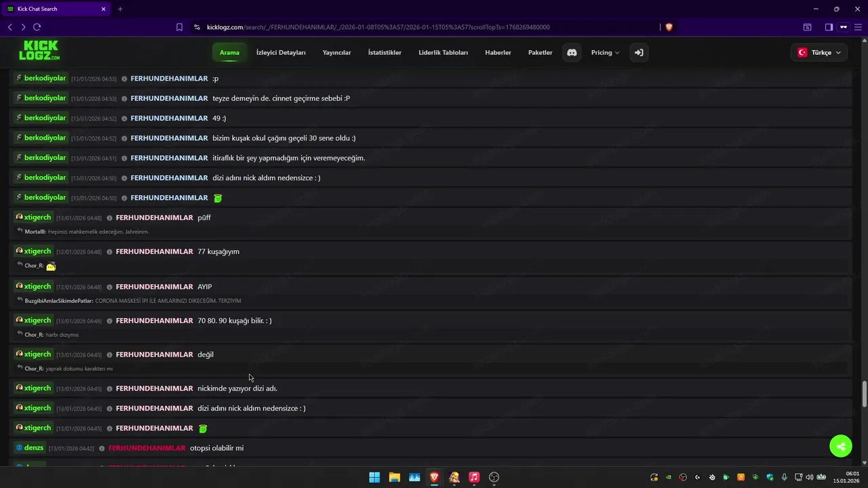Click green emote in berkodiyolar emote row
The width and height of the screenshot is (868, 488).
tap(218, 199)
